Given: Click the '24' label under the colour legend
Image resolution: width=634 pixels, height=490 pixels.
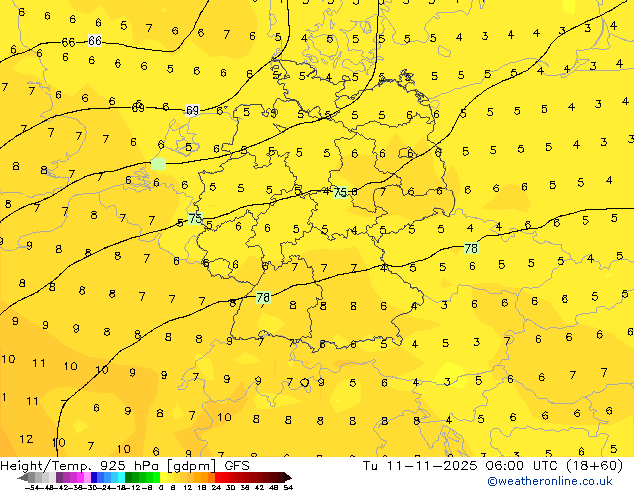Looking at the screenshot, I should tap(216, 487).
